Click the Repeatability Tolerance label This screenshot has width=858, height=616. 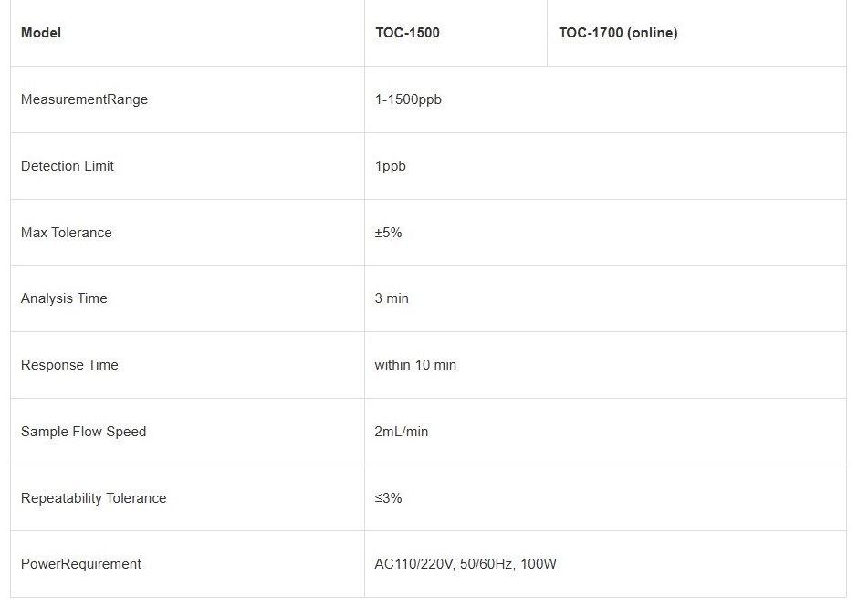coord(93,498)
